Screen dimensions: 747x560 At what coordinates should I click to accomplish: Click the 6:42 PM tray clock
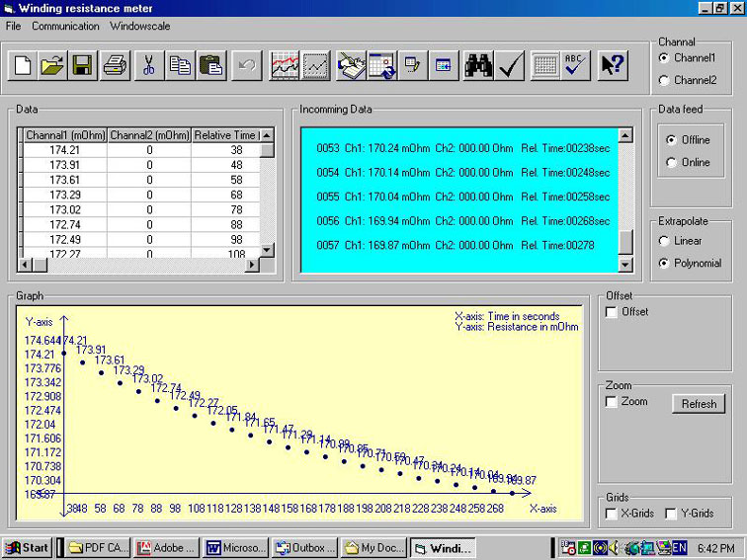click(x=715, y=548)
